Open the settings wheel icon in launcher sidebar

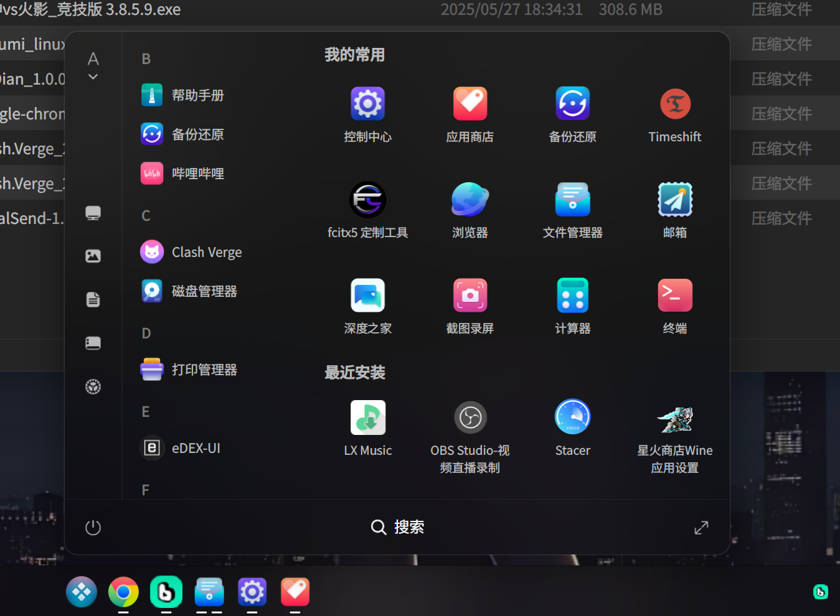pyautogui.click(x=93, y=386)
